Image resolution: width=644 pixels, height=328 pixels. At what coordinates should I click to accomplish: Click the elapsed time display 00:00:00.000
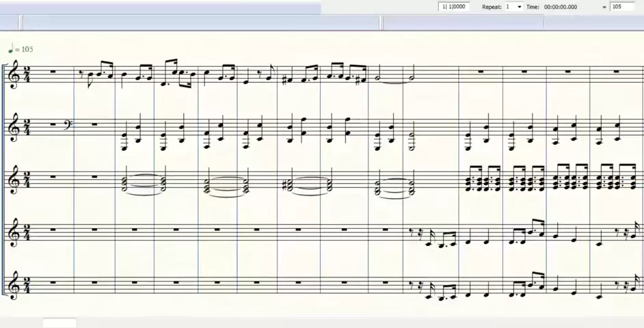(560, 7)
